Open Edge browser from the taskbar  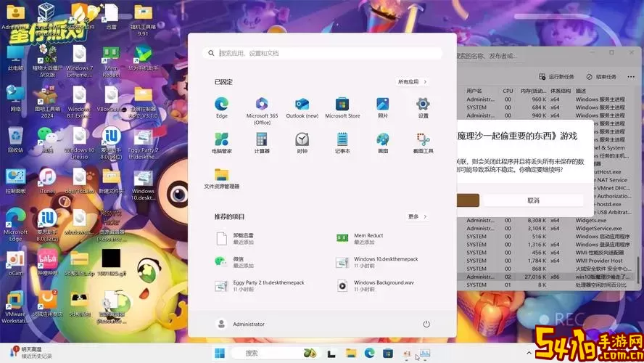click(369, 353)
